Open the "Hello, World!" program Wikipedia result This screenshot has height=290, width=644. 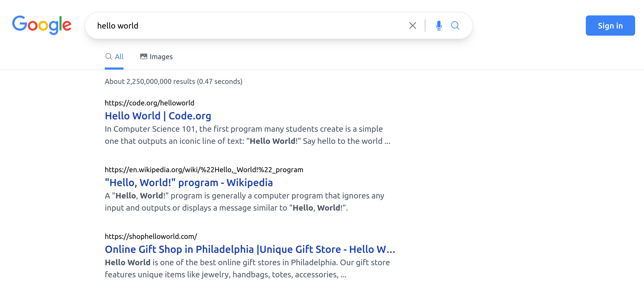189,183
